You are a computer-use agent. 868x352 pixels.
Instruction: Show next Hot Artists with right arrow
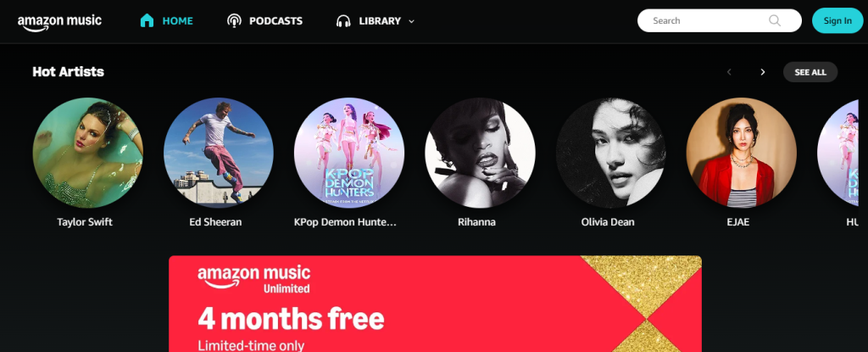[763, 72]
